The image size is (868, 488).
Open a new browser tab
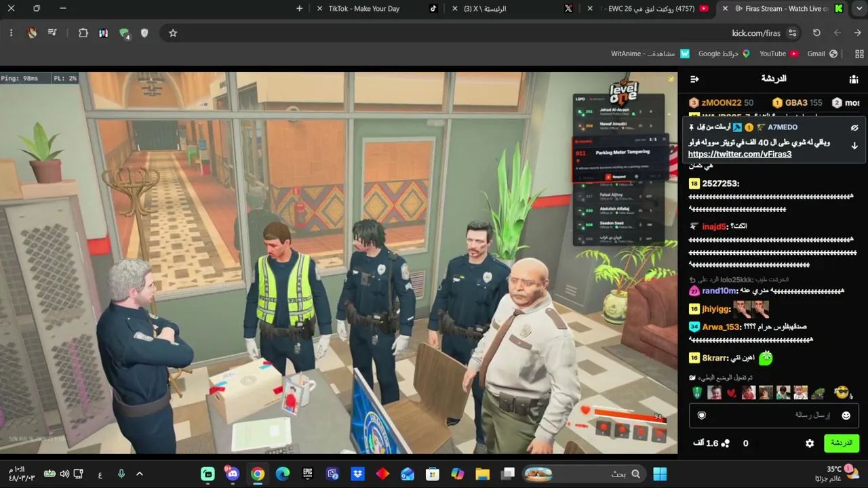tap(300, 9)
